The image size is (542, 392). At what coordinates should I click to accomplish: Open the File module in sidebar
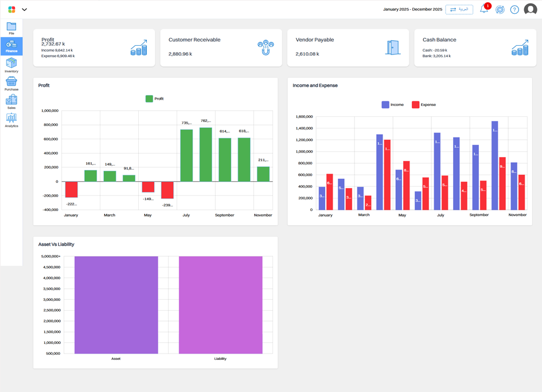click(11, 28)
